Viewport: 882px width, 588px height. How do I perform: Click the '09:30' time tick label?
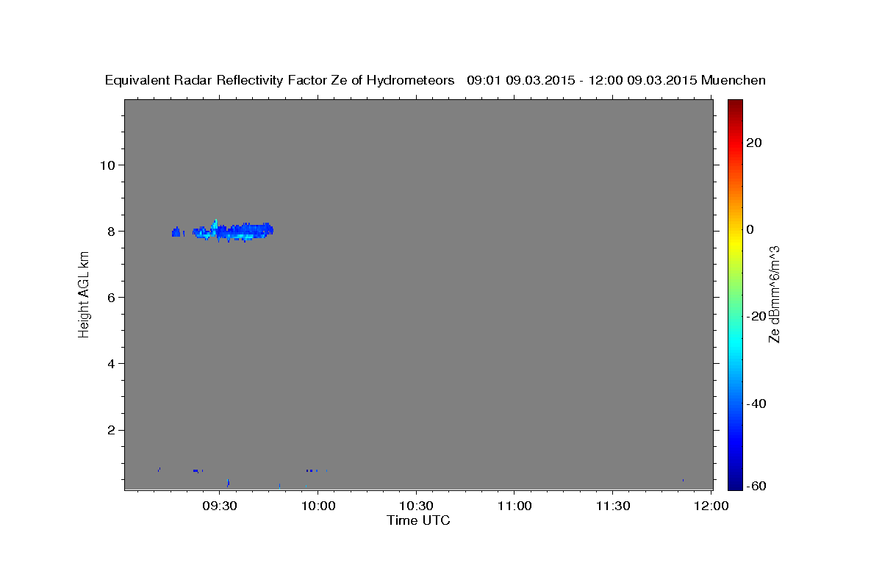coord(220,506)
